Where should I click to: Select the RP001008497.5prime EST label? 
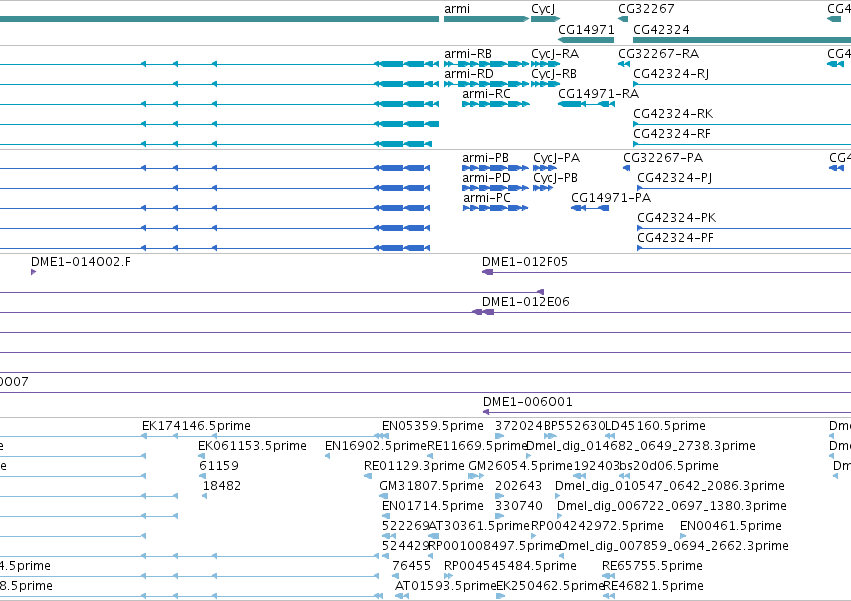[x=494, y=547]
